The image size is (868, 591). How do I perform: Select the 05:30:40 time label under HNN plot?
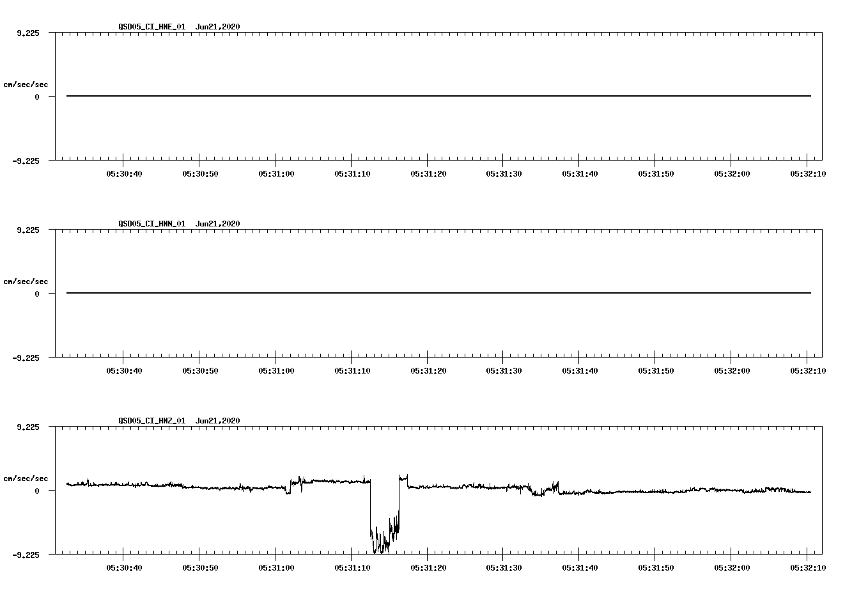tap(124, 371)
